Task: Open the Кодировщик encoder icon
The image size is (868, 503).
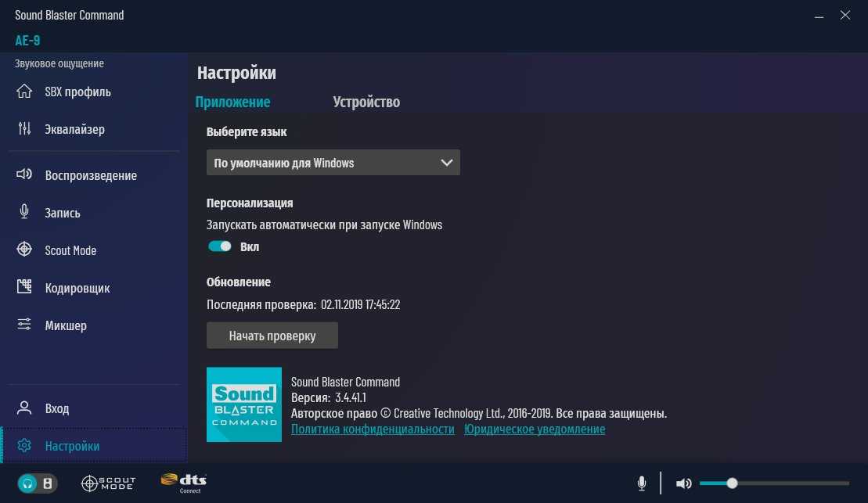Action: click(23, 286)
